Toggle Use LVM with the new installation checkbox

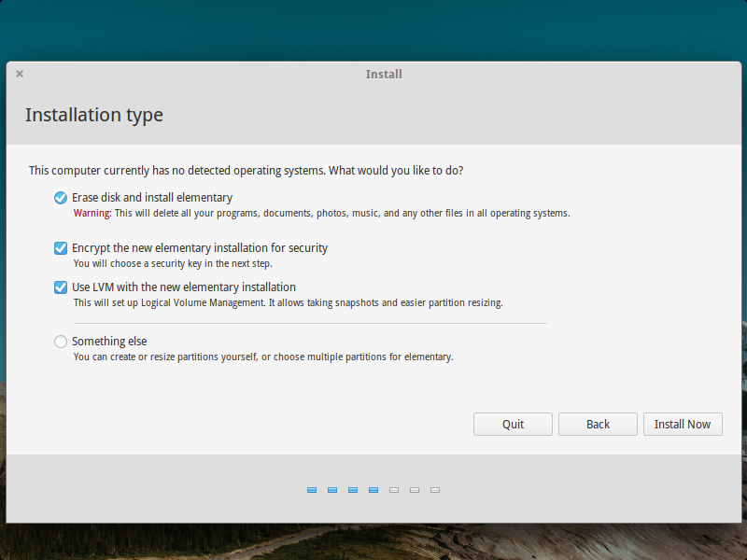click(x=61, y=287)
